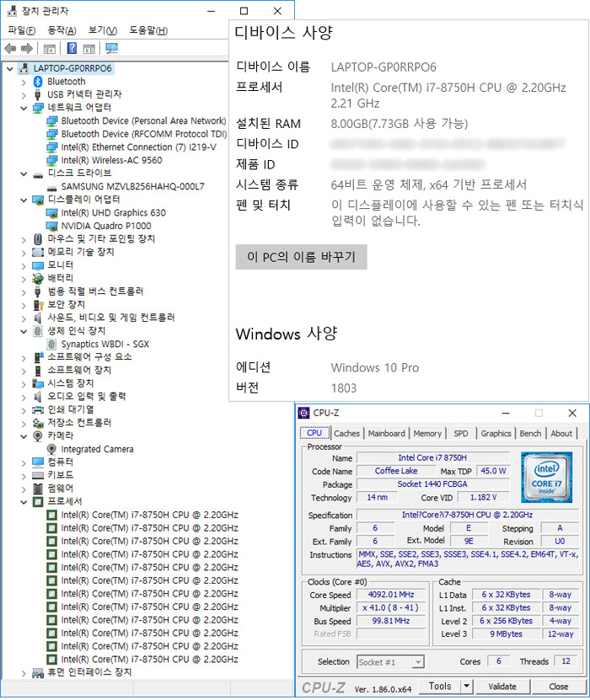Open the 파일(F) menu
Screen dimensions: 590x700
[21, 30]
